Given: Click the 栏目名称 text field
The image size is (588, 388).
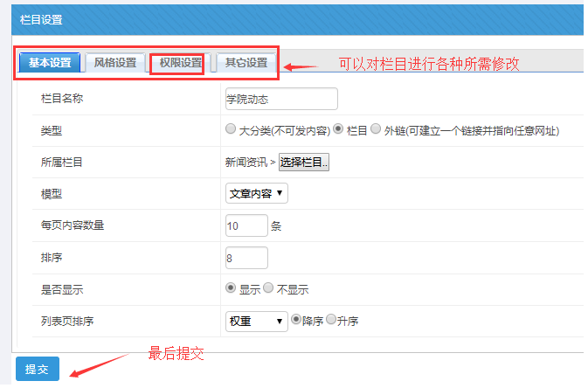Looking at the screenshot, I should point(281,99).
